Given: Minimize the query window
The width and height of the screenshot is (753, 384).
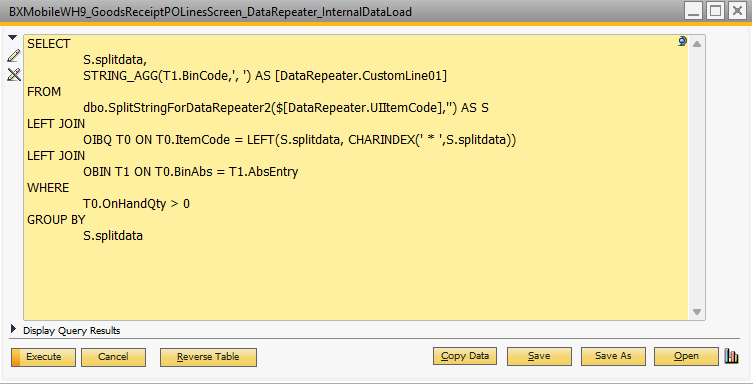Looking at the screenshot, I should pos(693,11).
